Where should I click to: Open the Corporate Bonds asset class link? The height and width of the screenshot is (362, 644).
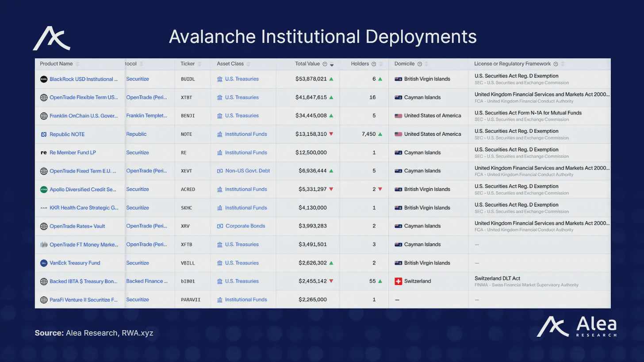tap(245, 226)
